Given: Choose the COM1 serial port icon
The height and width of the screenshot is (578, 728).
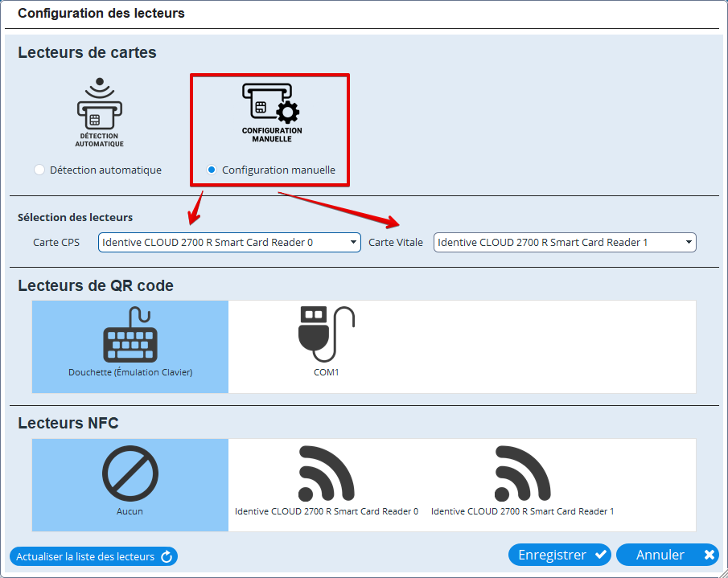Looking at the screenshot, I should [326, 334].
